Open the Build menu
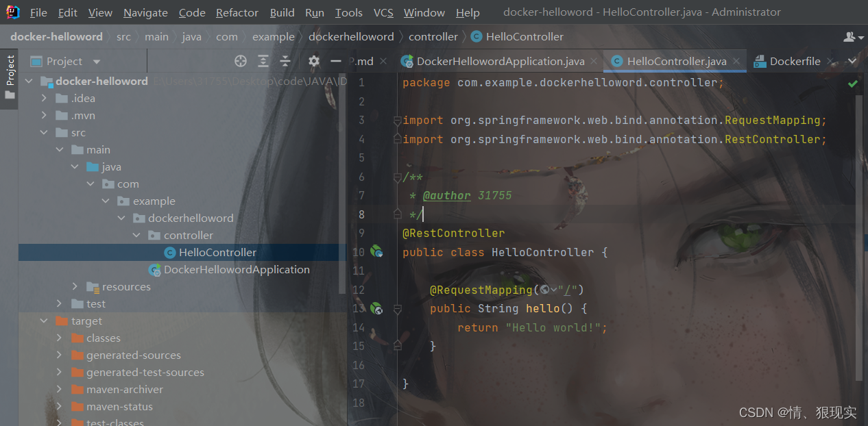The image size is (868, 426). pos(282,13)
